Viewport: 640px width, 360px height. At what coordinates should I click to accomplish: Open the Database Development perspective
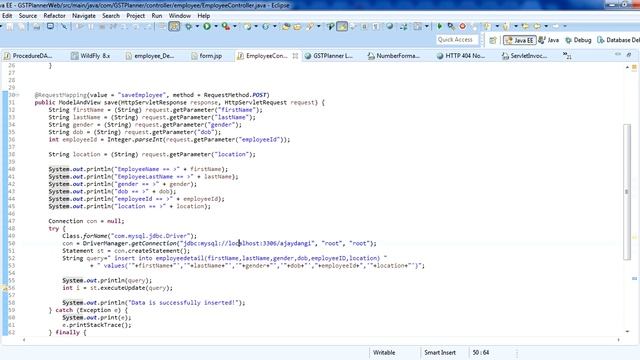(618, 40)
